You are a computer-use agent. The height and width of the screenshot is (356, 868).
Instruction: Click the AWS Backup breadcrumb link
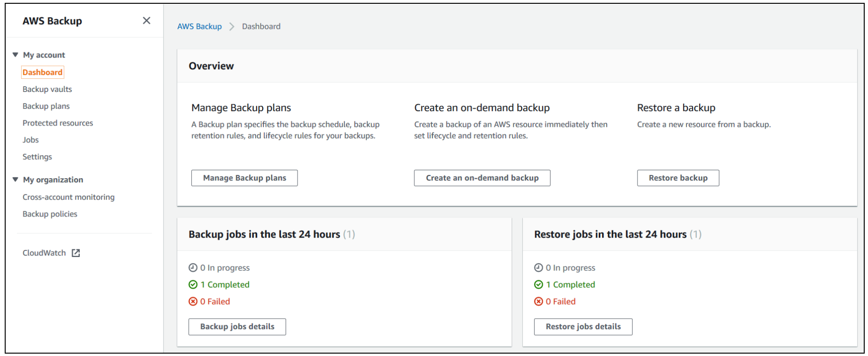[x=199, y=26]
